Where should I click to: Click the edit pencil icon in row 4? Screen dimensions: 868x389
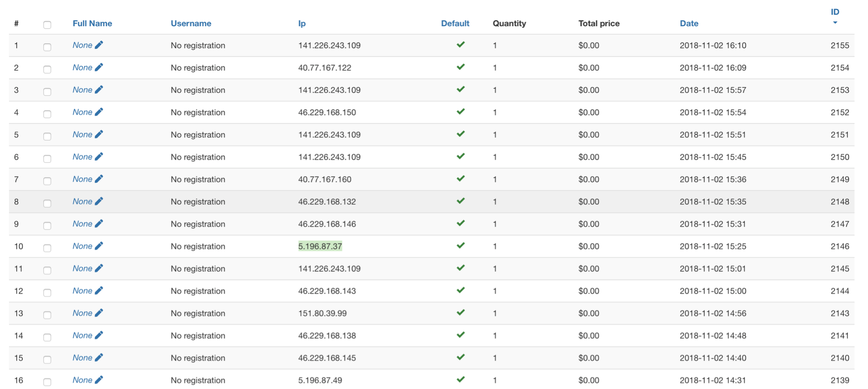pyautogui.click(x=99, y=112)
